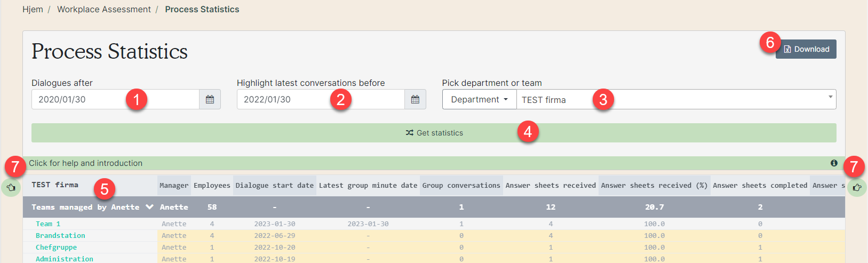Open Team 1 row link
This screenshot has height=263, width=868.
coord(48,224)
